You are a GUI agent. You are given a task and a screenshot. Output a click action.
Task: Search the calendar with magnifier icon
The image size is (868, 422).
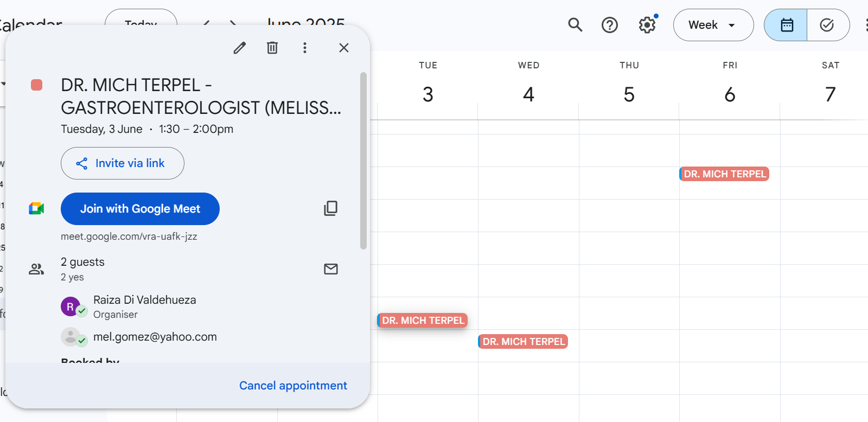click(x=575, y=25)
